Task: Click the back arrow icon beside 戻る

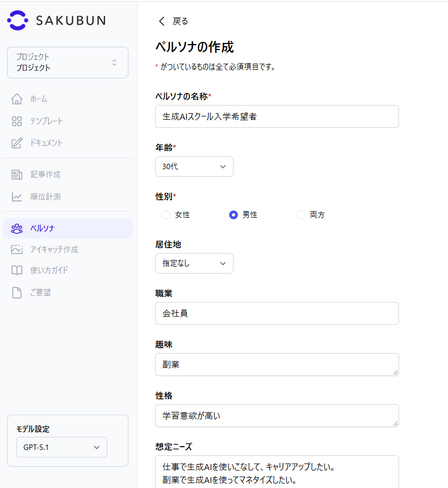Action: click(162, 21)
